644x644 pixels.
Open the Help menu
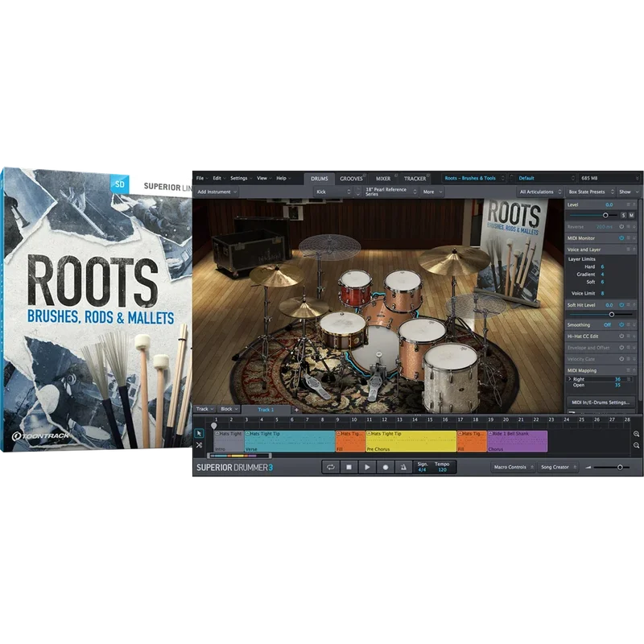pyautogui.click(x=283, y=178)
